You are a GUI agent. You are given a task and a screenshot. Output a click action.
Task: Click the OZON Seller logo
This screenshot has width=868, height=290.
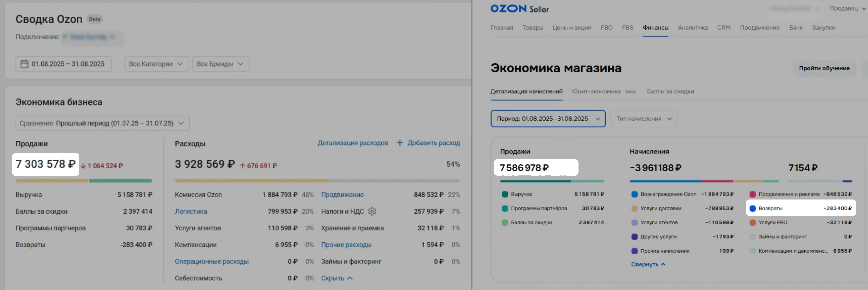click(x=519, y=9)
